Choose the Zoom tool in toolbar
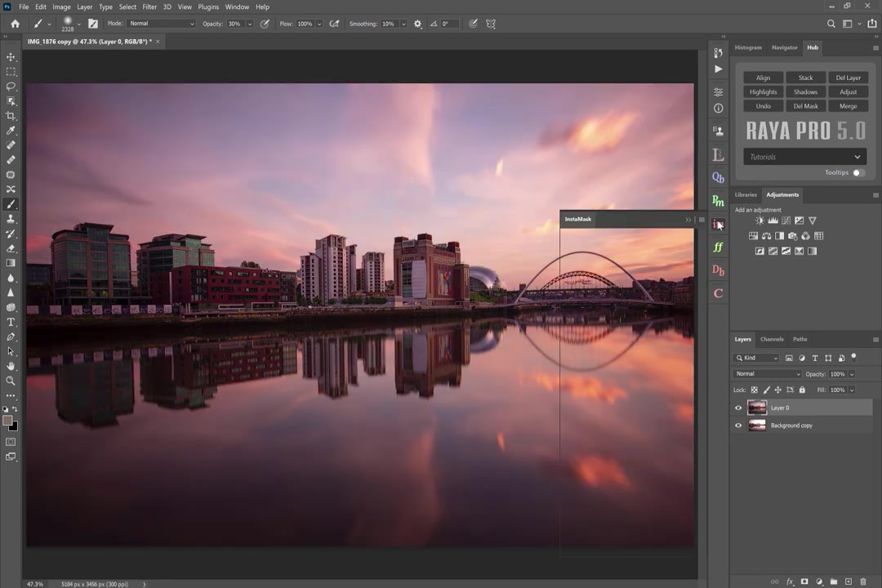Screen dimensions: 882x588 click(11, 381)
